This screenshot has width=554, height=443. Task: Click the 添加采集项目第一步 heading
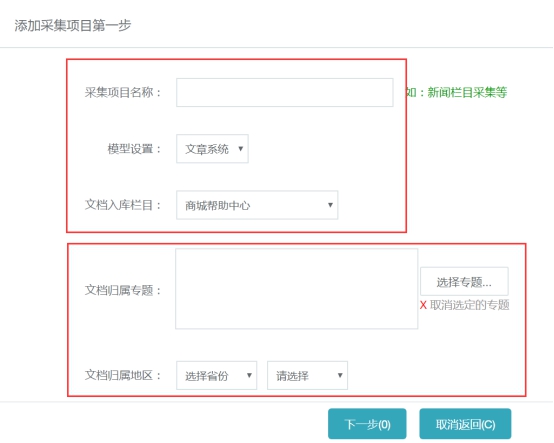pos(73,25)
